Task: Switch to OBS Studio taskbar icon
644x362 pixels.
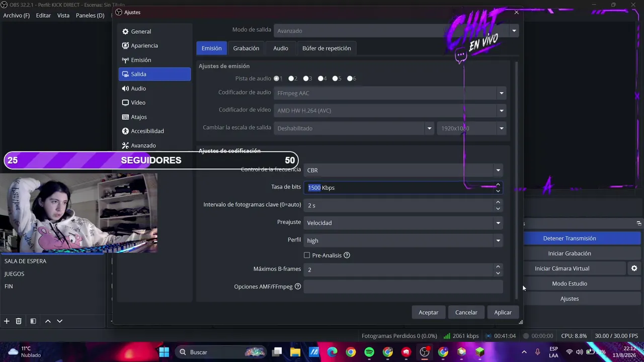Action: pyautogui.click(x=425, y=352)
